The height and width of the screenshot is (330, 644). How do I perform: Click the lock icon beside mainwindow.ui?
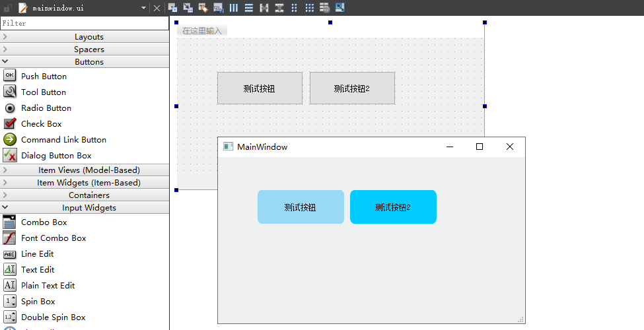[7, 8]
